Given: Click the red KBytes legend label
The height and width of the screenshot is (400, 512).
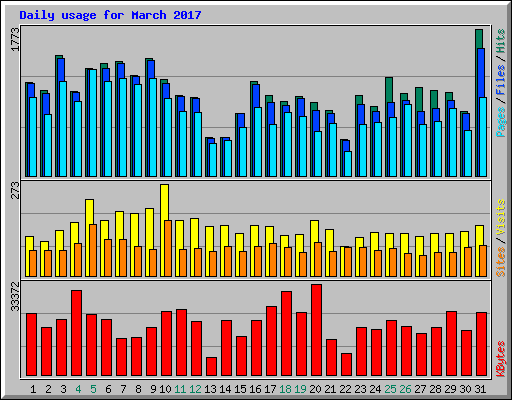Looking at the screenshot, I should point(501,359).
